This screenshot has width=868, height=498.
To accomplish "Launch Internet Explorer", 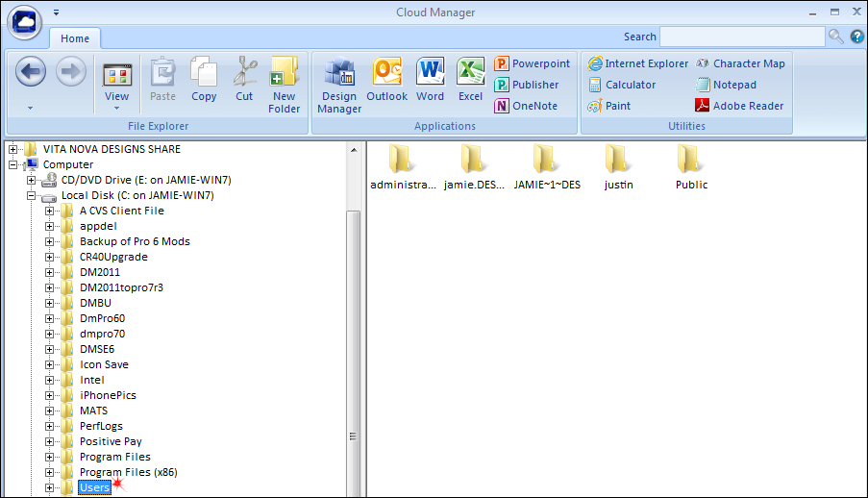I will pos(637,63).
